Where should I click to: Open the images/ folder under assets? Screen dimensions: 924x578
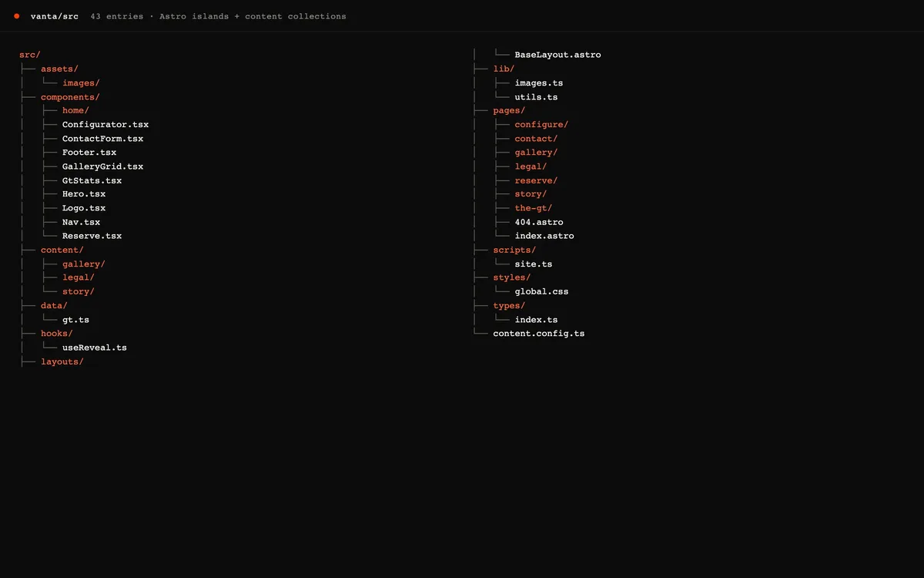pyautogui.click(x=81, y=82)
